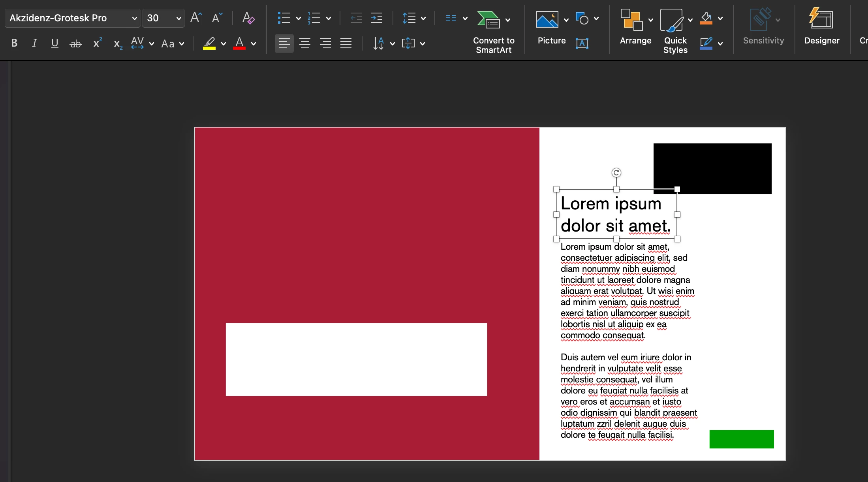Screen dimensions: 868x482
Task: Click the Increase Font Size icon
Action: [196, 18]
